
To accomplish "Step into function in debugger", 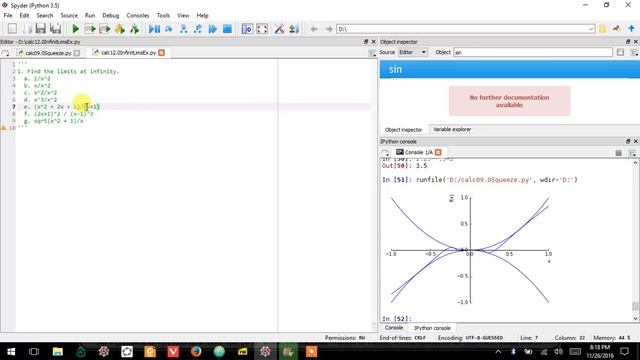I will 184,29.
